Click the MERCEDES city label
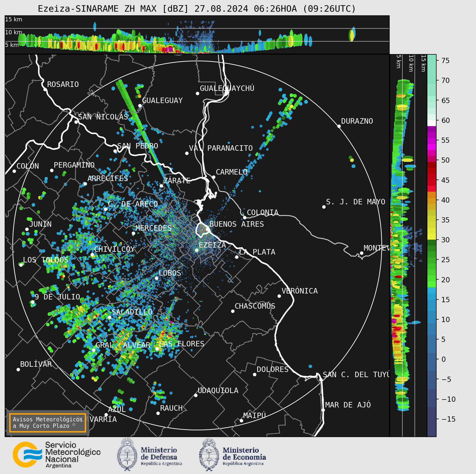 (153, 228)
